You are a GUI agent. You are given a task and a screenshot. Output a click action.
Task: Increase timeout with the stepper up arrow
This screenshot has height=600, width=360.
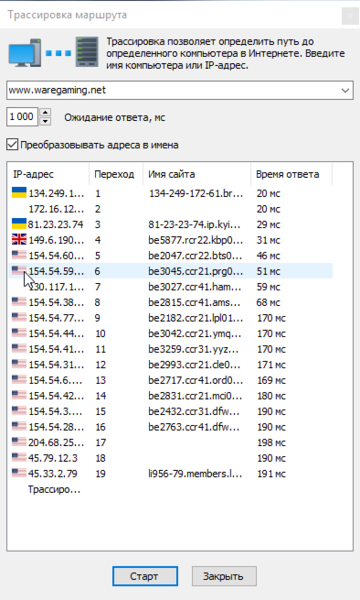pyautogui.click(x=45, y=112)
